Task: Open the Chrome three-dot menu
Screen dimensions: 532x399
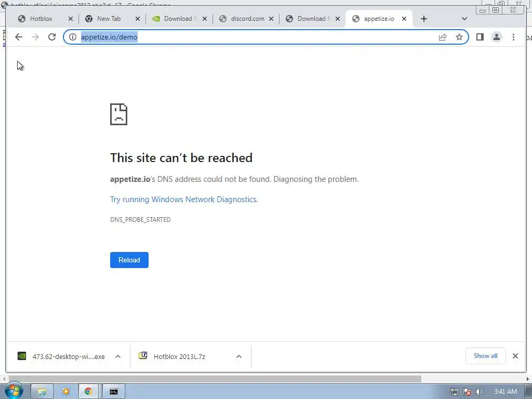Action: click(x=513, y=37)
